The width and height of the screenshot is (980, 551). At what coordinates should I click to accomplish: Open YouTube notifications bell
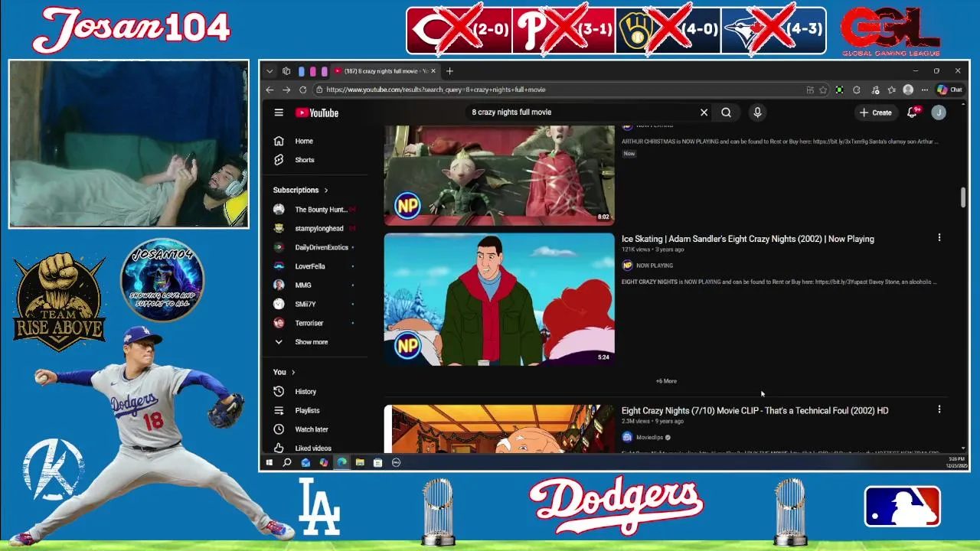[x=913, y=112]
